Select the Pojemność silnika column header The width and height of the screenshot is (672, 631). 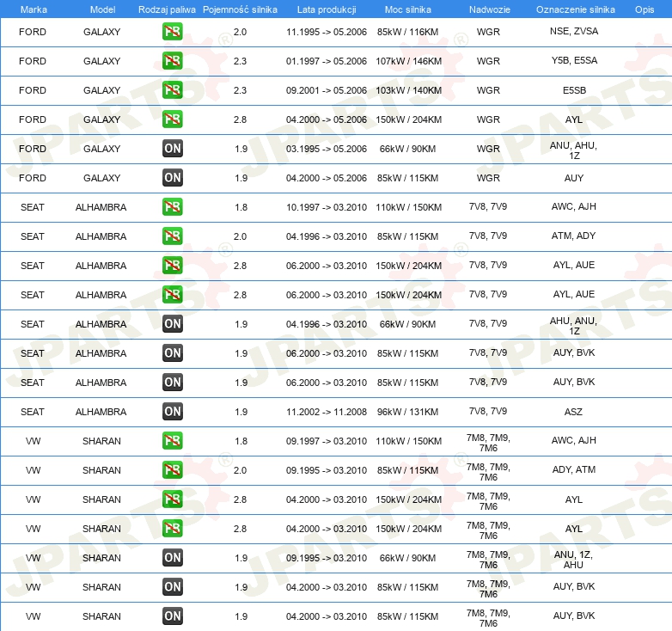tap(240, 9)
